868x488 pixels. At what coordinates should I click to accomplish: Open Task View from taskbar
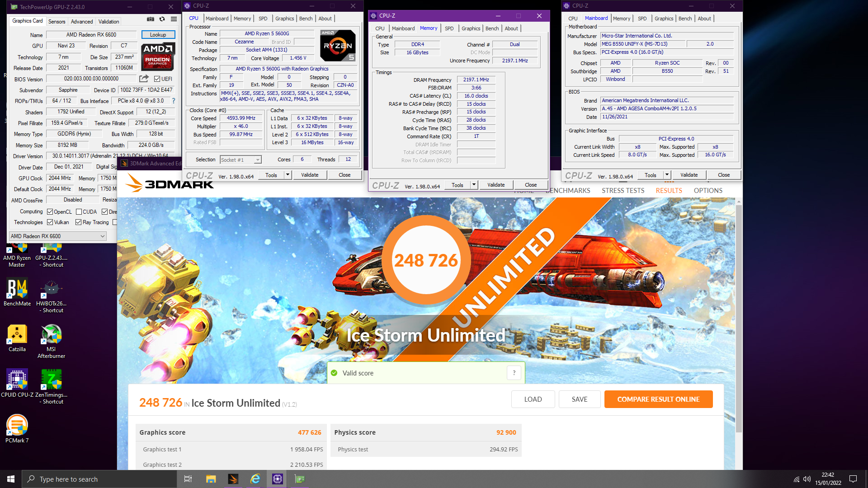pos(188,479)
